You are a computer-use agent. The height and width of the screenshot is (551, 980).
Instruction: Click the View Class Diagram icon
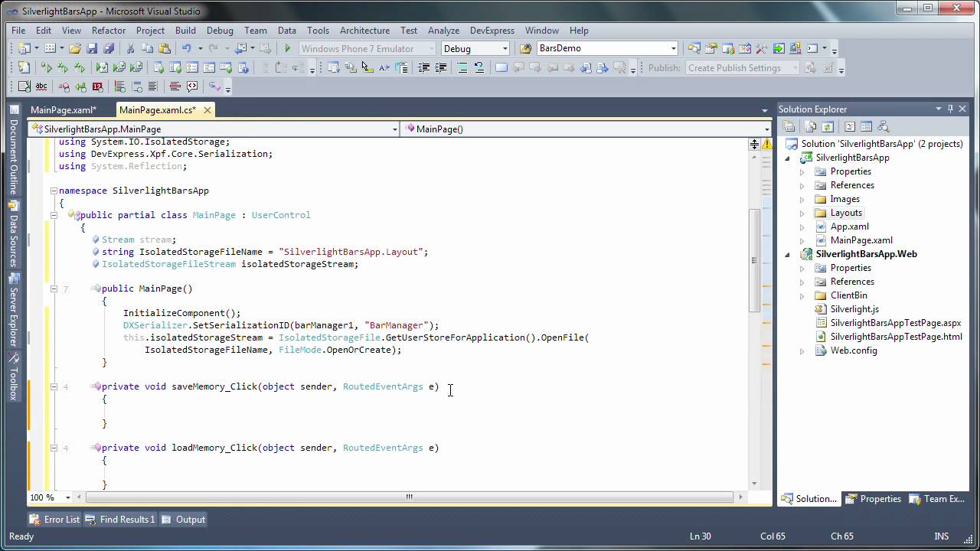pyautogui.click(x=883, y=126)
